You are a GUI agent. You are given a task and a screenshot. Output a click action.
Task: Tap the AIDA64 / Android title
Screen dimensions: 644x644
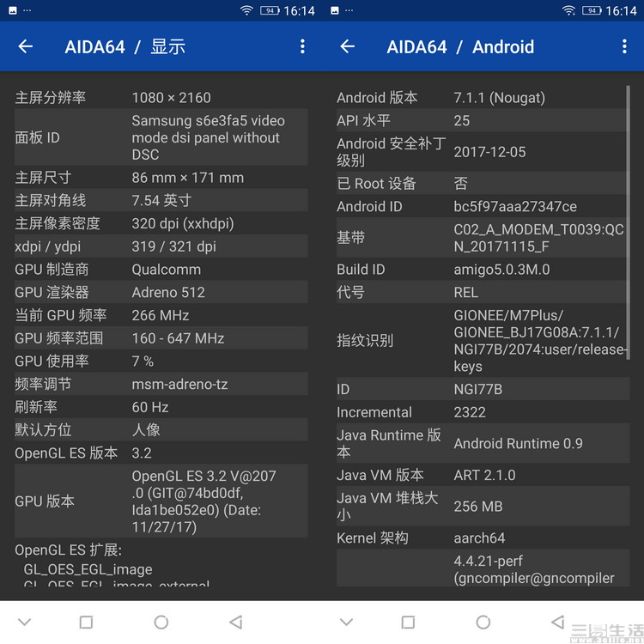tap(460, 46)
